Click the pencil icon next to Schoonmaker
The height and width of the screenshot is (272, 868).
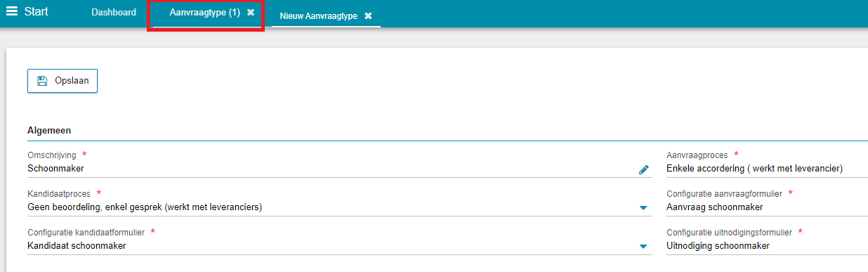(644, 169)
